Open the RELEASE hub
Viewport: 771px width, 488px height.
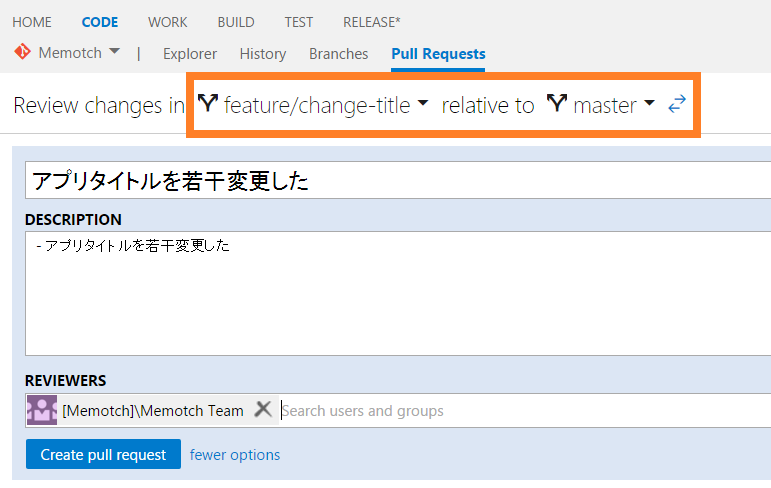[371, 22]
